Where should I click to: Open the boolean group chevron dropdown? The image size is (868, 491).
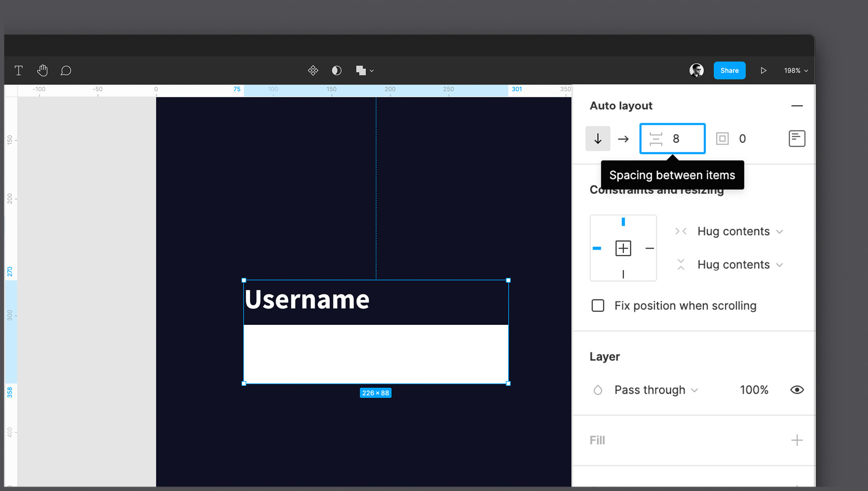point(372,70)
